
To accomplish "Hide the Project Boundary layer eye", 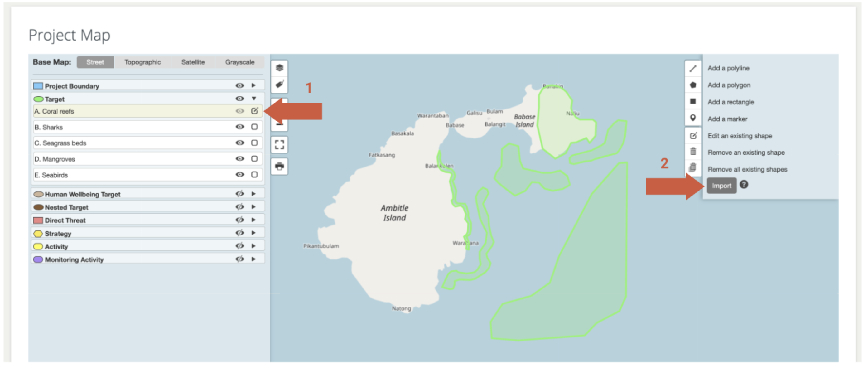I will [239, 85].
